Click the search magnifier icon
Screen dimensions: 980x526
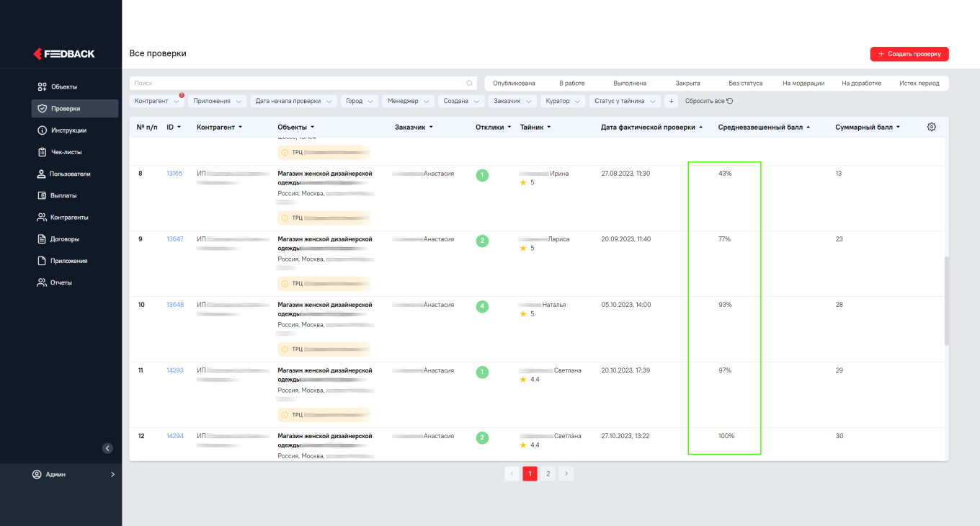[x=469, y=83]
